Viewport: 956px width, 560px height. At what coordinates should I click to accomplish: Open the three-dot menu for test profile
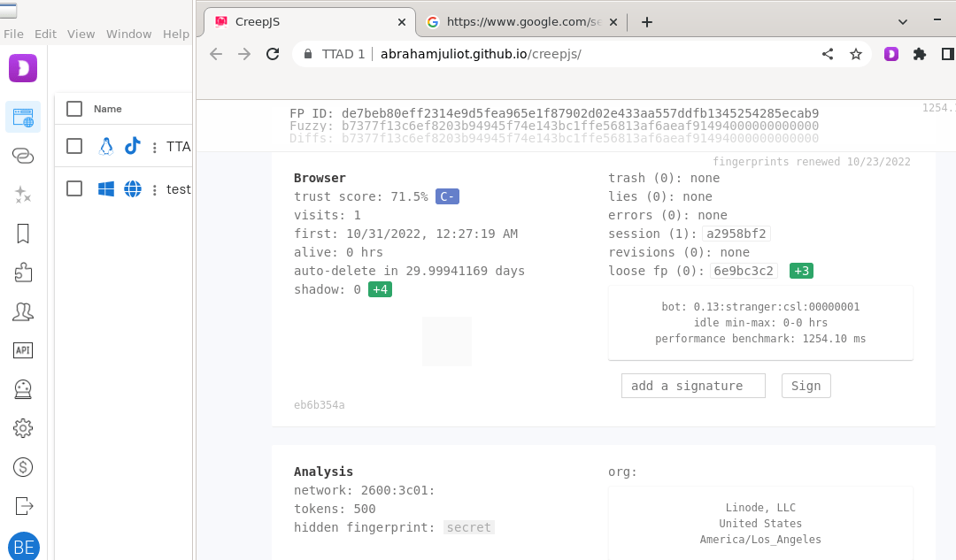[x=155, y=189]
